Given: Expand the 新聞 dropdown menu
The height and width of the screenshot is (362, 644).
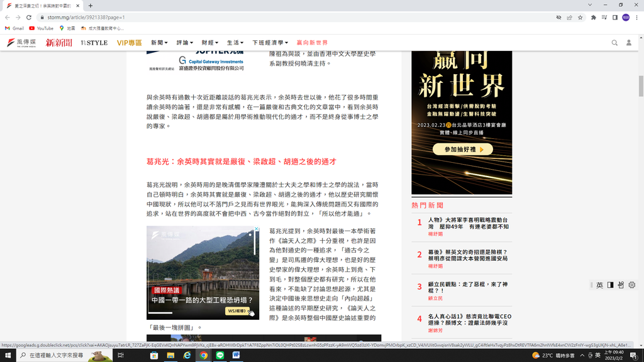Looking at the screenshot, I should tap(159, 43).
